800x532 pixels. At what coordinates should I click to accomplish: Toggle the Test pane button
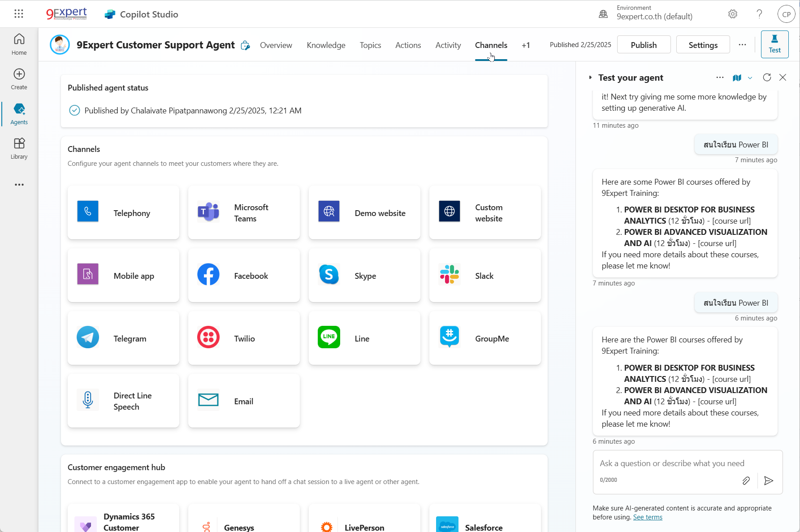[774, 44]
